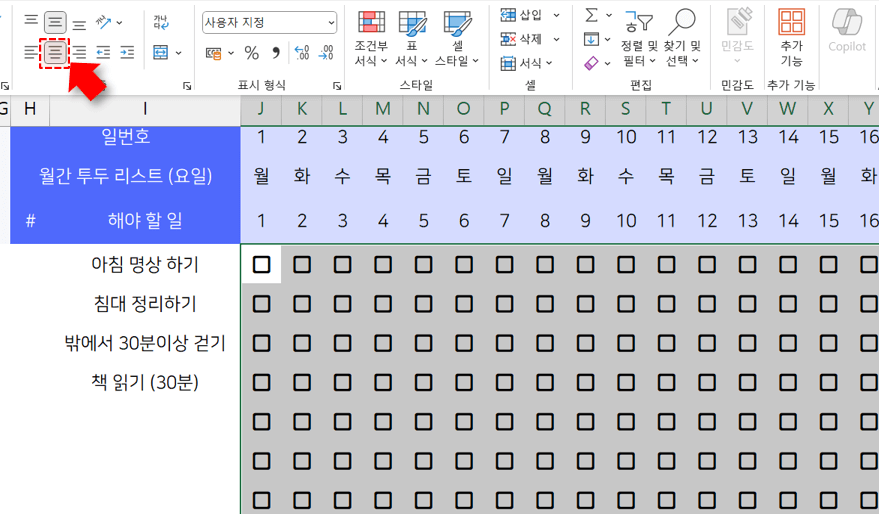
Task: Check day 1 box for 아침 명상 하기
Action: pyautogui.click(x=261, y=265)
